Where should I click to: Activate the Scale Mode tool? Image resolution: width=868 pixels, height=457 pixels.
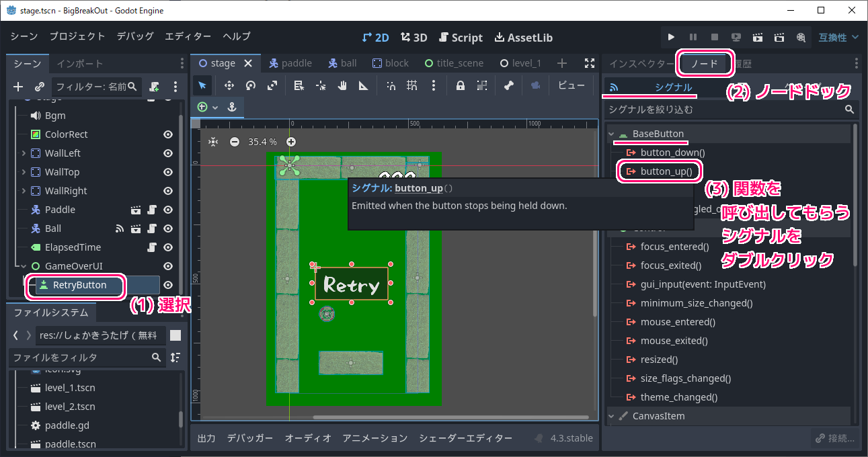pos(272,85)
